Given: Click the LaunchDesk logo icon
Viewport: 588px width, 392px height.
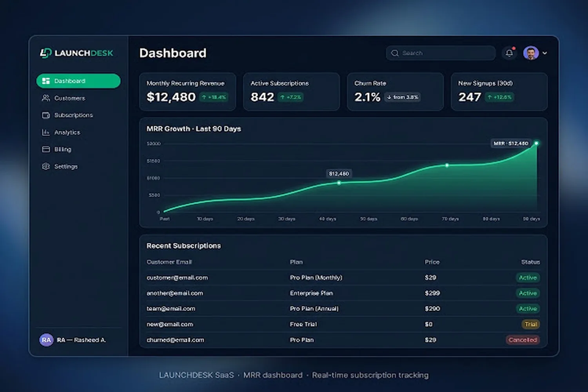Looking at the screenshot, I should tap(45, 53).
